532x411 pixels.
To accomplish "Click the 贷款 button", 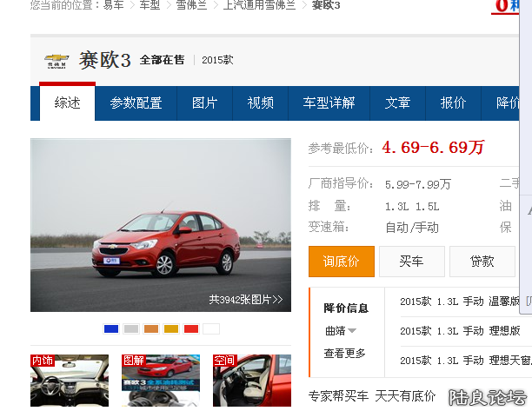I will tap(482, 262).
